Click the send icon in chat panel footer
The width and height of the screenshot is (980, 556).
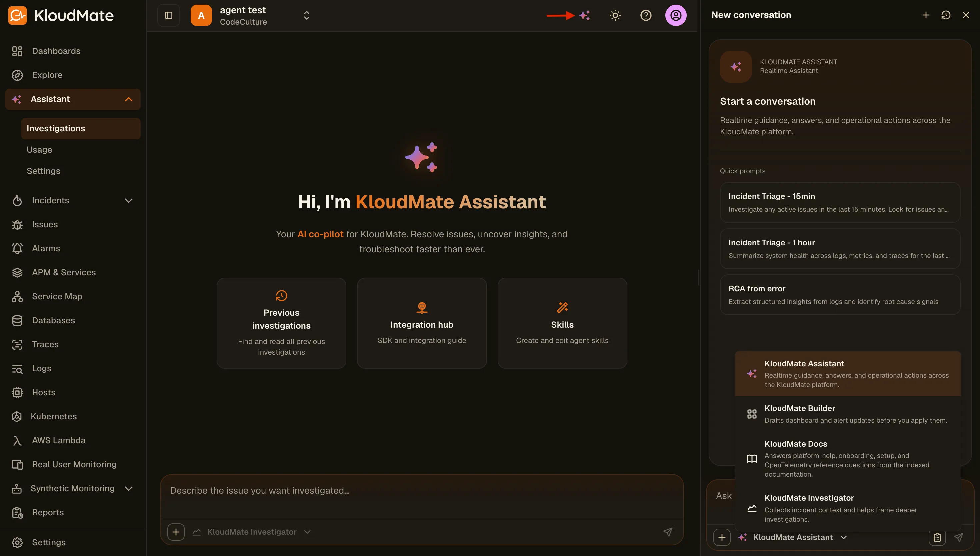[959, 537]
